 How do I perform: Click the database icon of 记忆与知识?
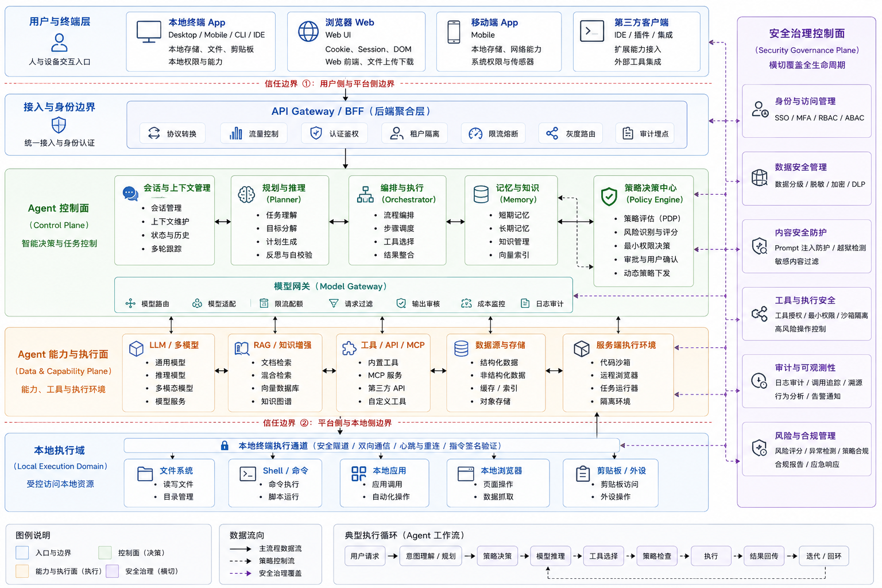click(481, 194)
